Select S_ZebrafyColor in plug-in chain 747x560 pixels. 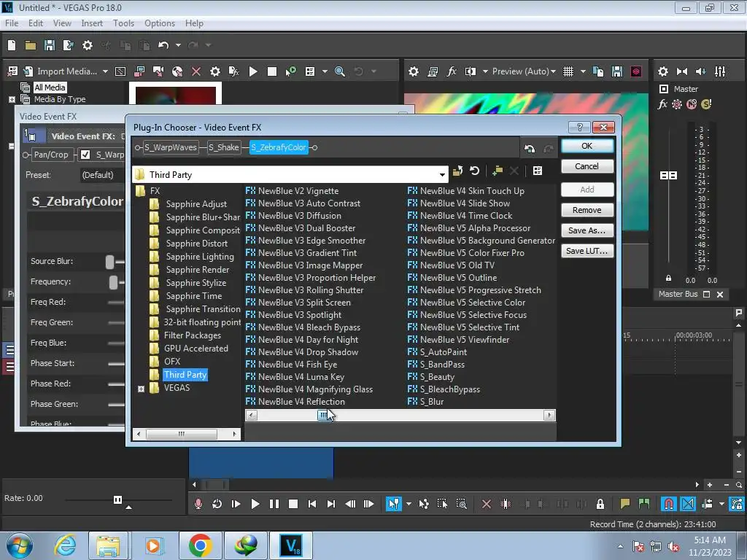pos(279,147)
